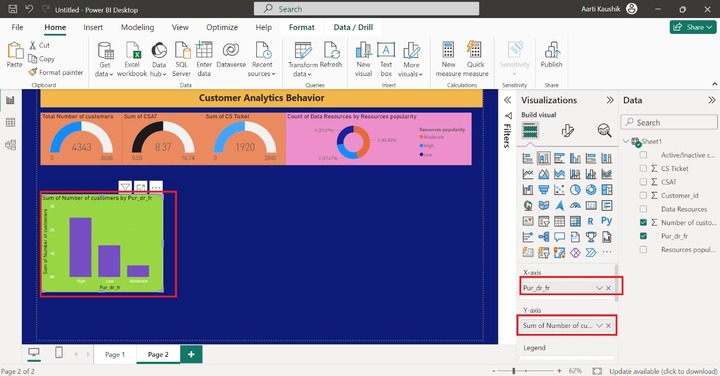This screenshot has width=720, height=376.
Task: Collapse the Data pane
Action: point(712,100)
